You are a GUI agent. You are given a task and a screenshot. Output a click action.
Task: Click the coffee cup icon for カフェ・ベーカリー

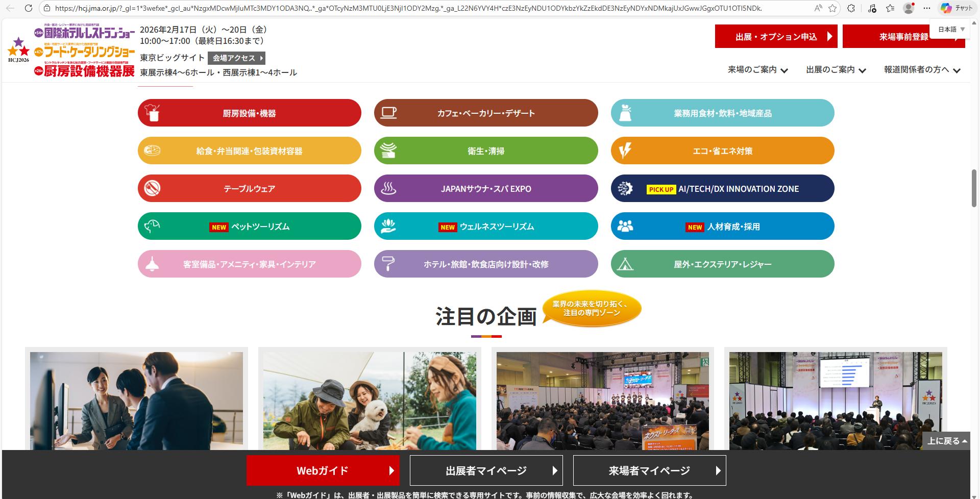[388, 113]
